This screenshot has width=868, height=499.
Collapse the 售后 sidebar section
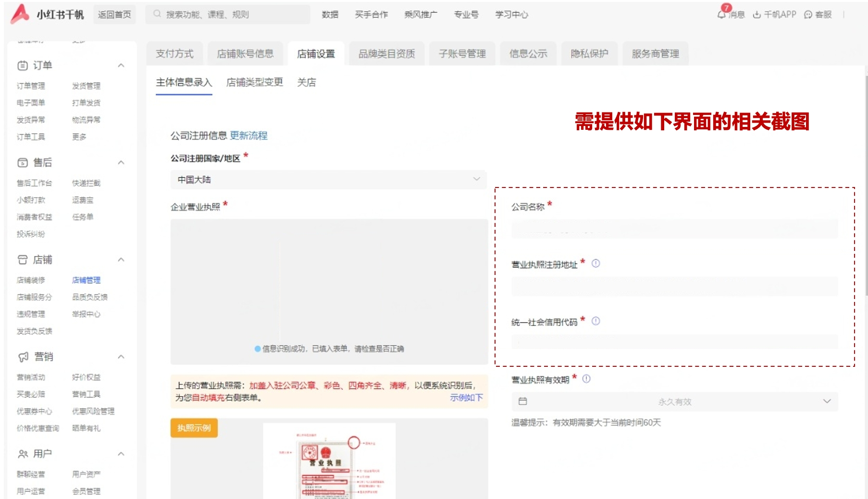(x=121, y=162)
